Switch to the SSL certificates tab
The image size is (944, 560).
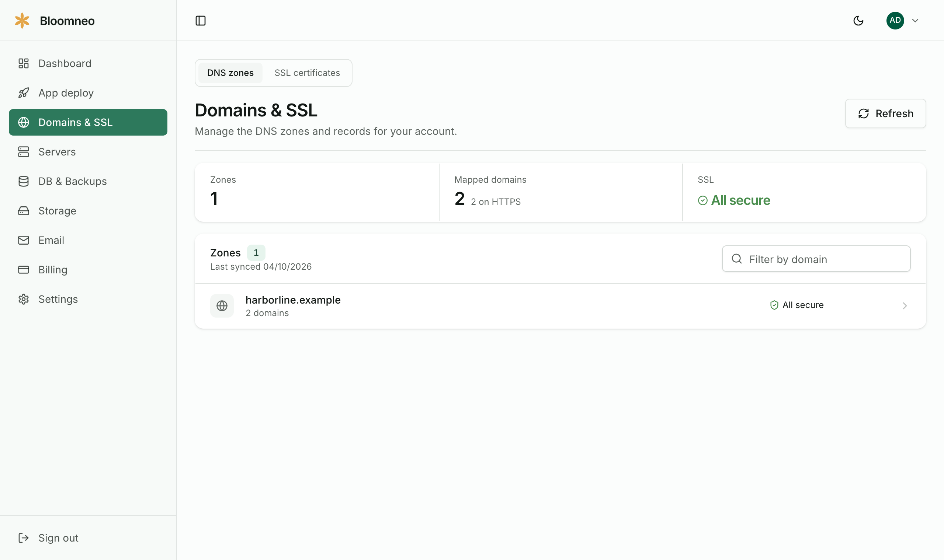(307, 73)
